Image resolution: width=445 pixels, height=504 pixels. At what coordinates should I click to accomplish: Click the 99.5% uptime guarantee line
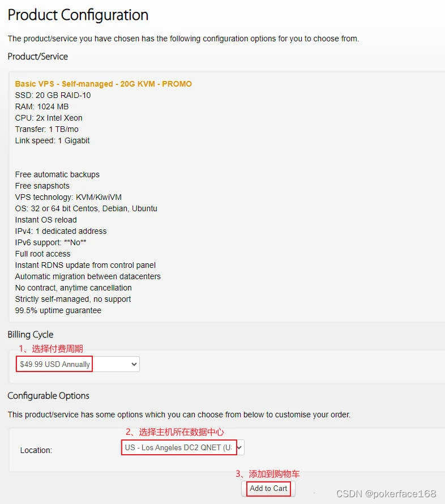coord(58,310)
